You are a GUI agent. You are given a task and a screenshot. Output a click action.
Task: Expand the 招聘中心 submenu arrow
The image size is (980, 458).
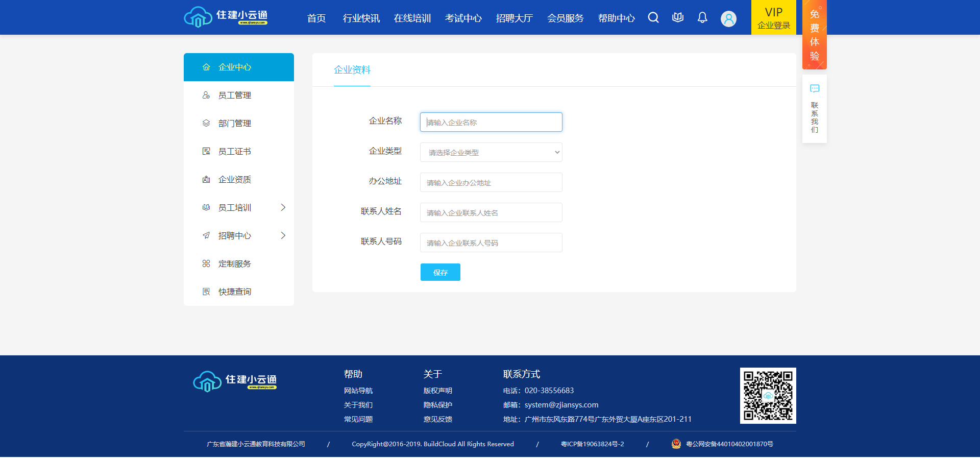coord(283,235)
